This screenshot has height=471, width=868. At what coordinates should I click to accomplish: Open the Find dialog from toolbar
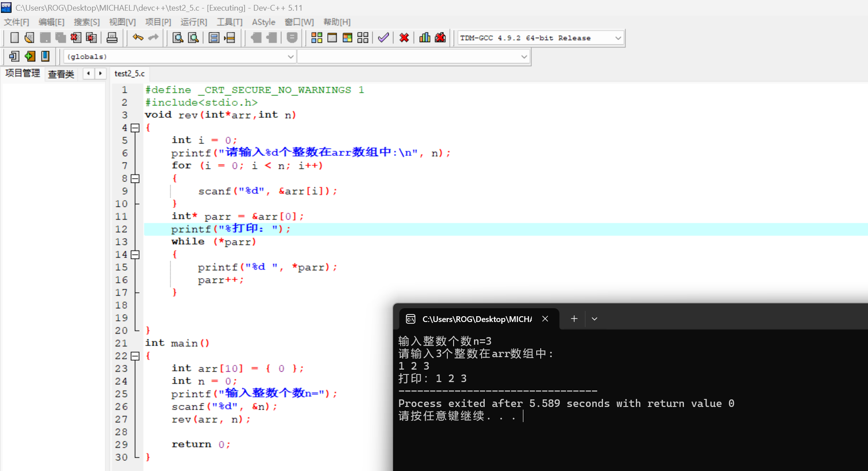click(178, 38)
